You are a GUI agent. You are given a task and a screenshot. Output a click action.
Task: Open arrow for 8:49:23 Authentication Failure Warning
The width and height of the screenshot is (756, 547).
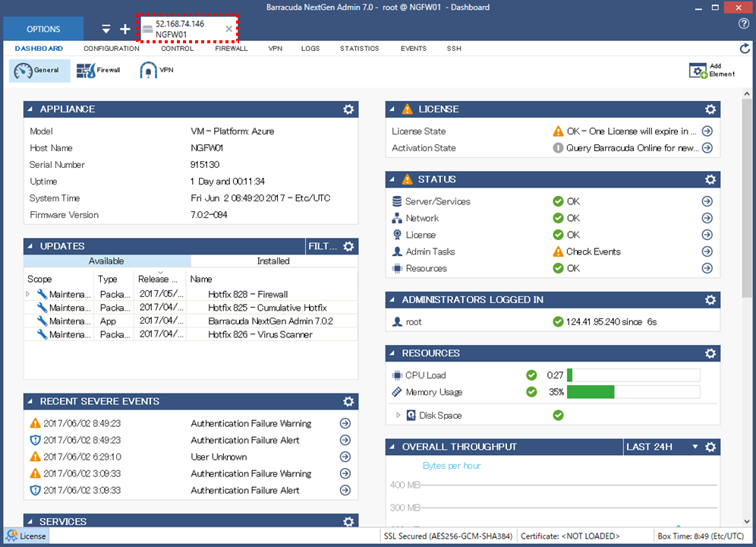coord(345,423)
